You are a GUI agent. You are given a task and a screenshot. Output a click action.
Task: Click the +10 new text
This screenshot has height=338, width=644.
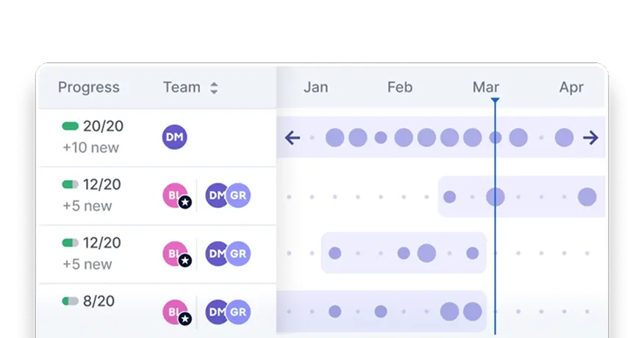(90, 148)
